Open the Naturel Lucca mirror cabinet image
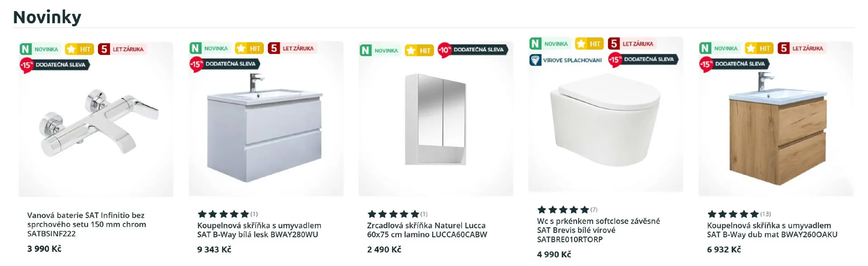The image size is (868, 266). point(435,120)
